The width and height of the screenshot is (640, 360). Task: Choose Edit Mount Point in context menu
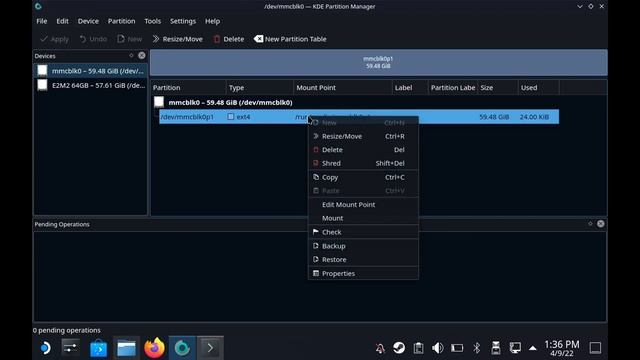point(363,204)
